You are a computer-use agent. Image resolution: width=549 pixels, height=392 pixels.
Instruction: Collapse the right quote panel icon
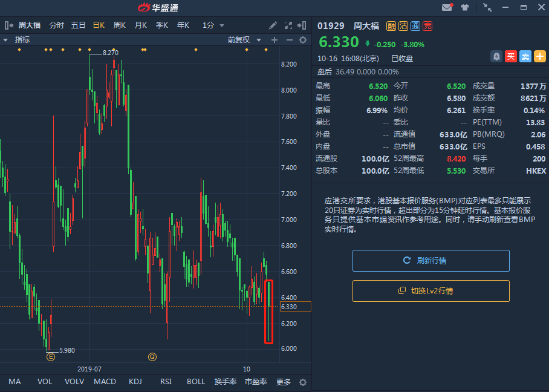302,25
